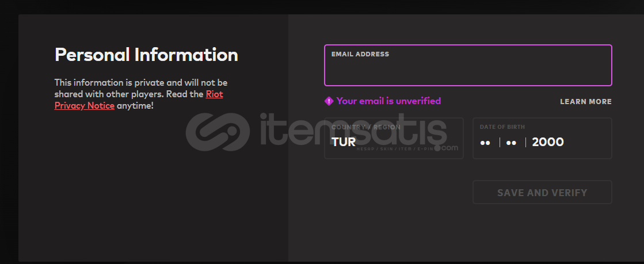Click the COUNTRY / REGION label
The height and width of the screenshot is (264, 644).
pos(366,127)
